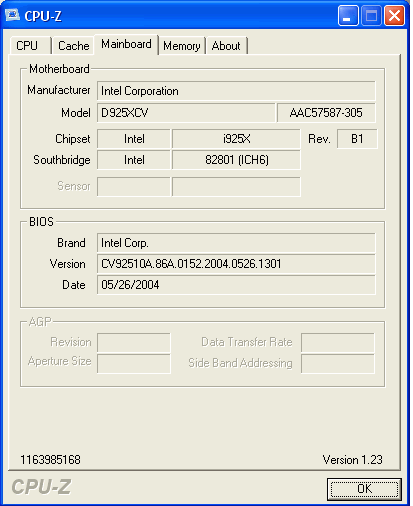The image size is (413, 506).
Task: Click the Chipset vendor field Intel
Action: point(134,139)
